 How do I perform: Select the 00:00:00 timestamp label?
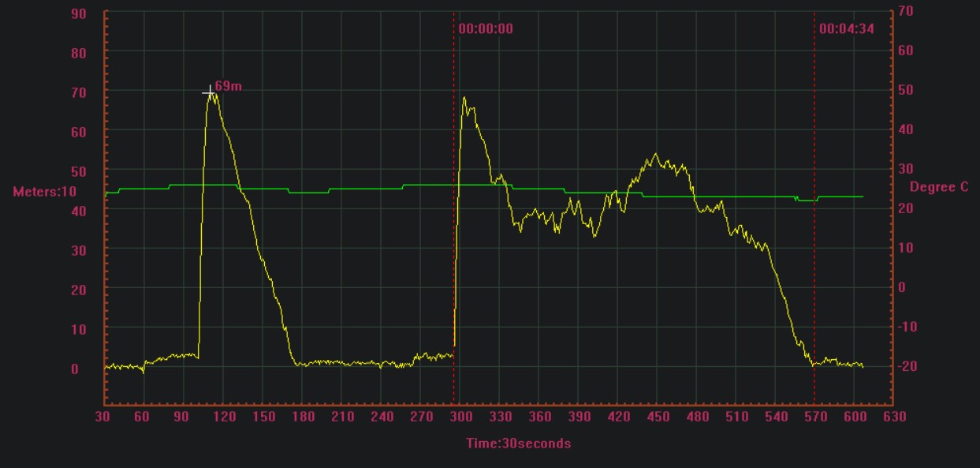(x=486, y=29)
